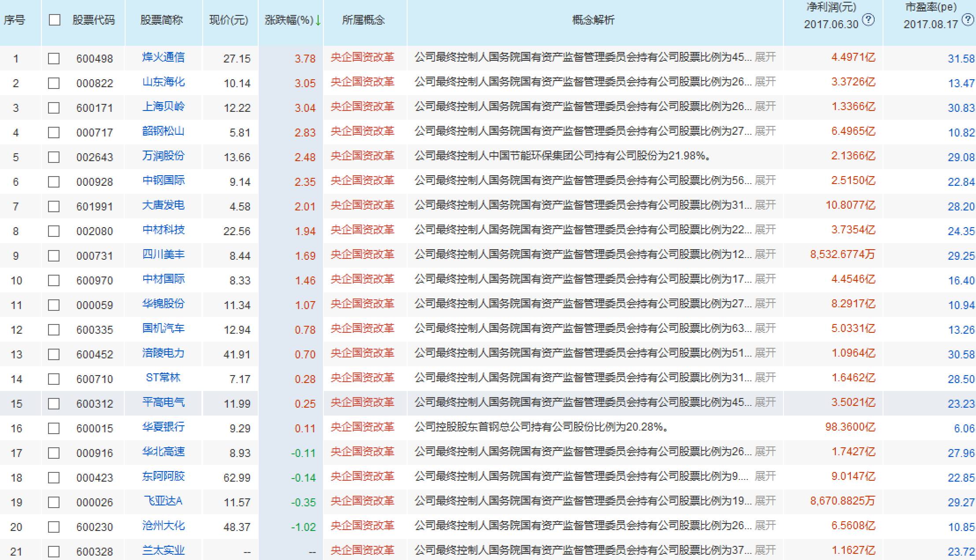Check the box for stock 600328
Viewport: 976px width, 560px height.
(x=54, y=552)
